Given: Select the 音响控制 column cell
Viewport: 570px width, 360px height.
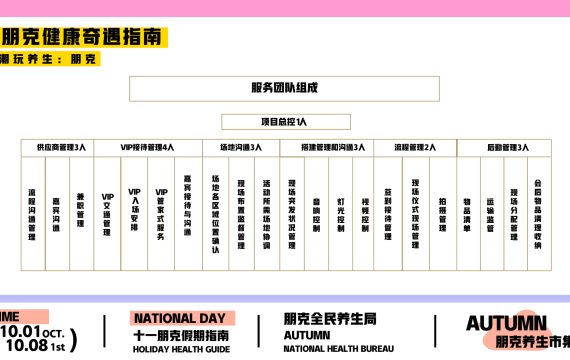Looking at the screenshot, I should 317,214.
